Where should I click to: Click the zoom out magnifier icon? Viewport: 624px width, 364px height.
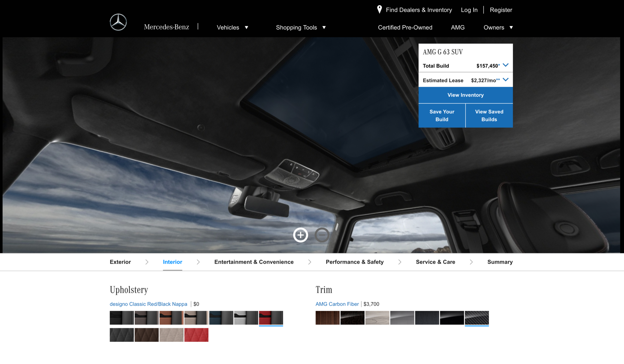click(x=322, y=235)
